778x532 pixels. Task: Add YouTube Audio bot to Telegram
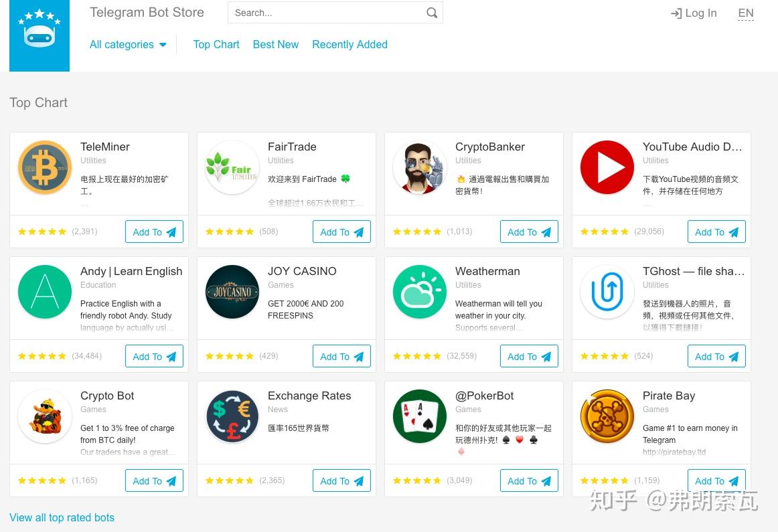[x=717, y=232]
